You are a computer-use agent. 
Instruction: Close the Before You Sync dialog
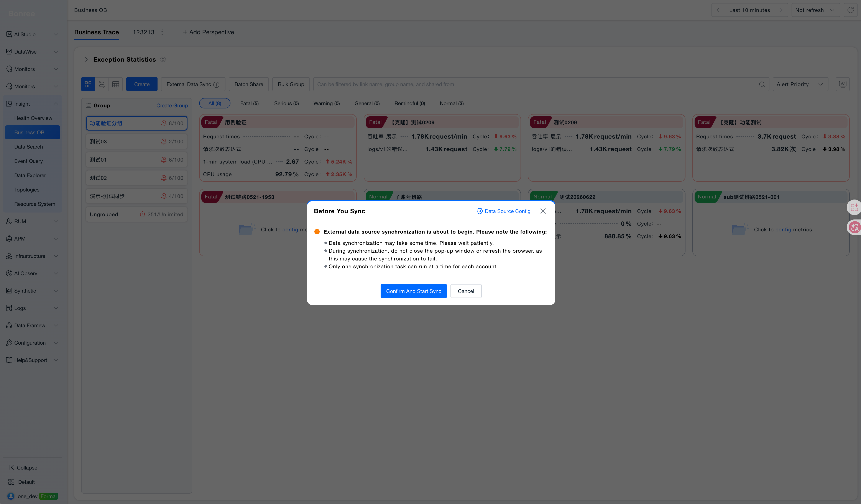click(543, 211)
